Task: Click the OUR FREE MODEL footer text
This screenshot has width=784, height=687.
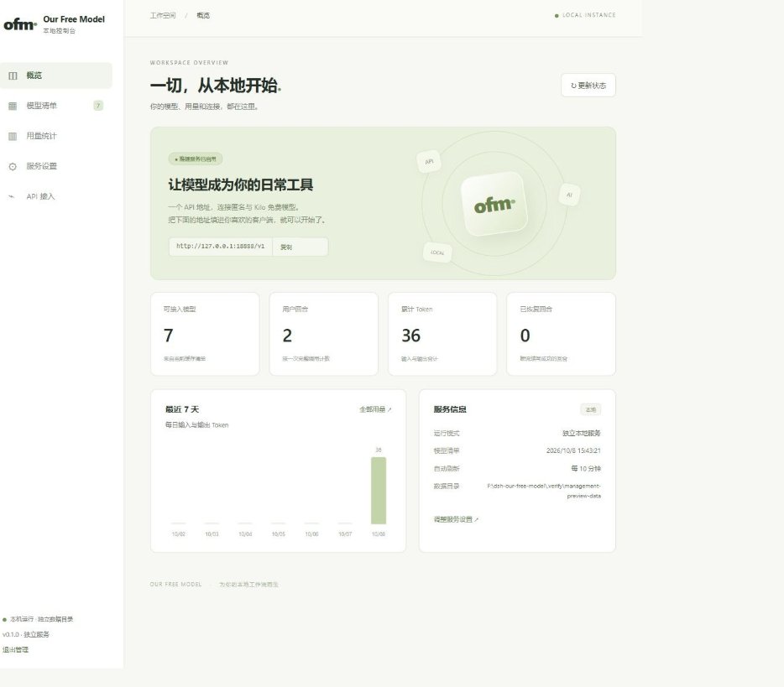Action: point(175,584)
